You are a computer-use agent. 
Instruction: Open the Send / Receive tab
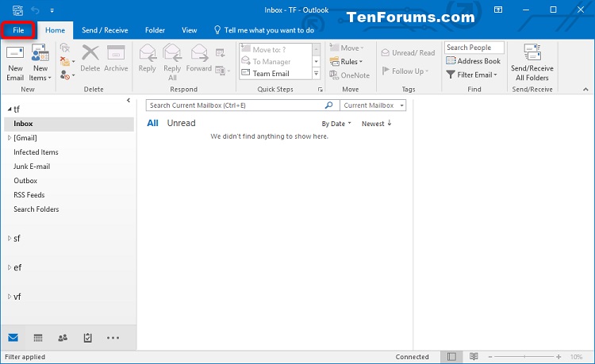click(x=105, y=30)
